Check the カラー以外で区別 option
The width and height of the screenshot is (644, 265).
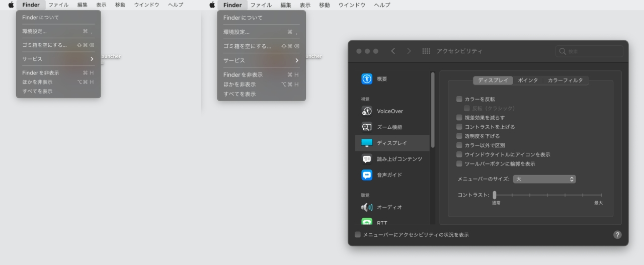point(459,145)
